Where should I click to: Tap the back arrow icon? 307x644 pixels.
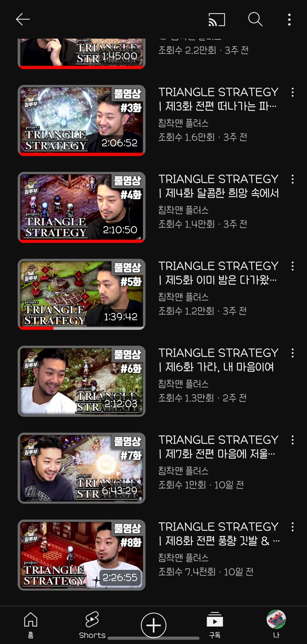pyautogui.click(x=23, y=19)
